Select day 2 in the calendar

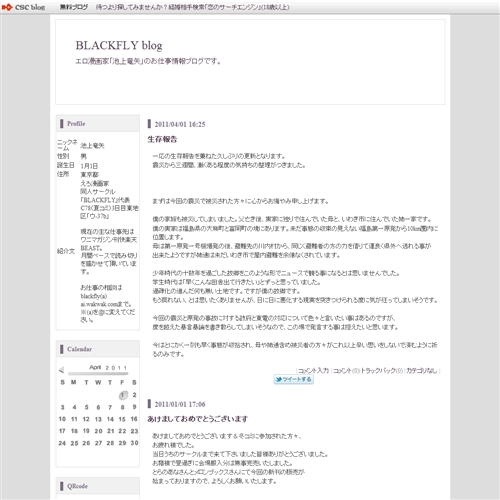point(134,395)
